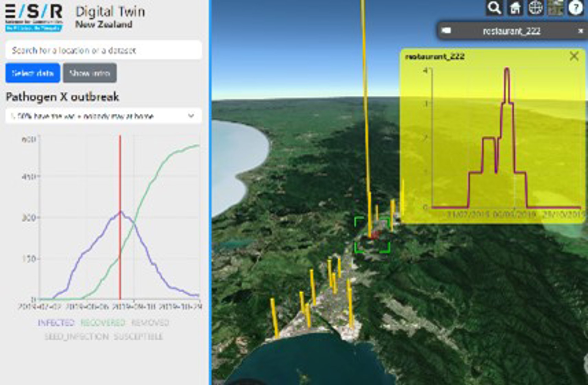Click the peak of the purple curve in yellow popup
The height and width of the screenshot is (385, 588).
507,69
